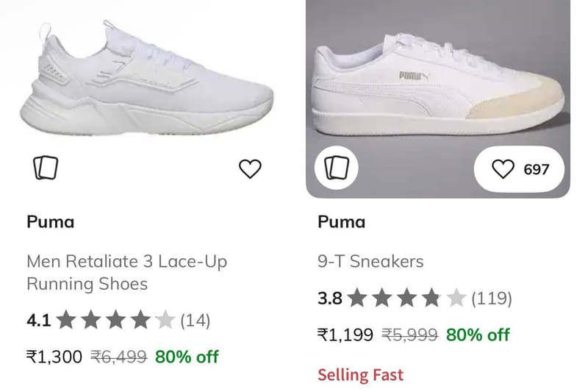Toggle the wishlist heart showing 697
This screenshot has height=392, width=588.
click(503, 169)
